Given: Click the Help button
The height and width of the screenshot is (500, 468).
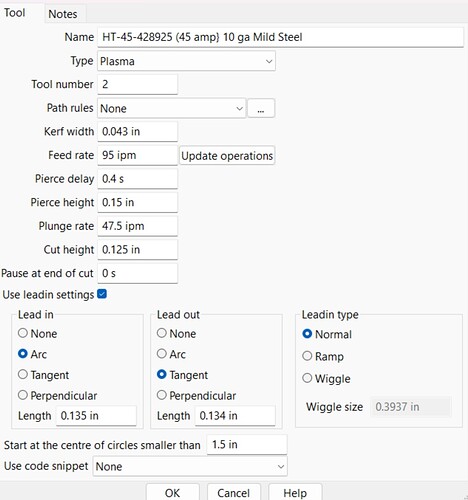Looking at the screenshot, I should [x=295, y=493].
